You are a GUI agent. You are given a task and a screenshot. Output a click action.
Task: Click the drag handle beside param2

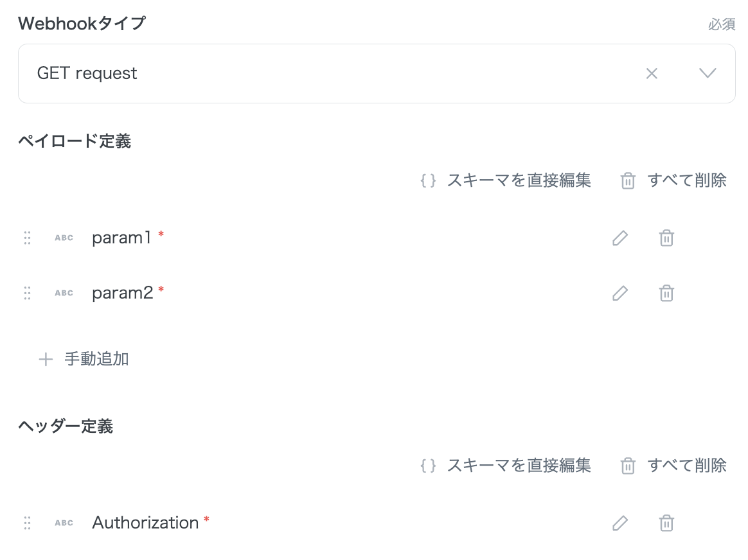tap(27, 293)
